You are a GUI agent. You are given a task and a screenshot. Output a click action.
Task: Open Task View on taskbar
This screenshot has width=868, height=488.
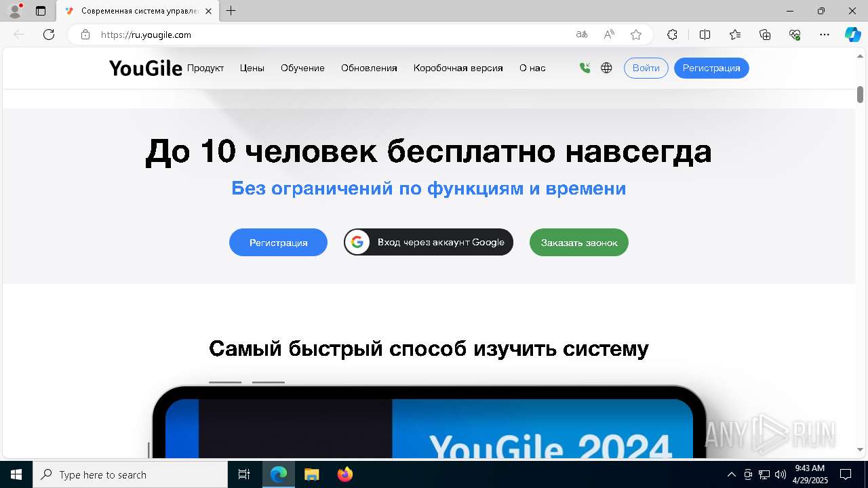coord(244,474)
